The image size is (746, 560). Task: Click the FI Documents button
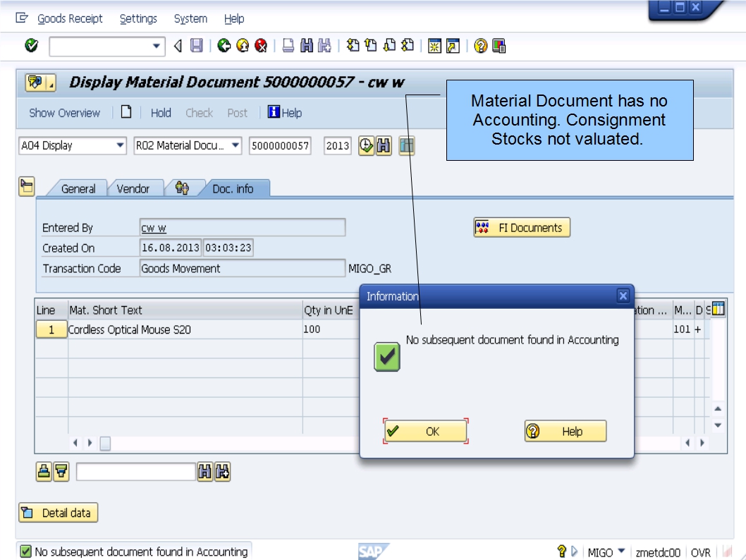pos(522,227)
